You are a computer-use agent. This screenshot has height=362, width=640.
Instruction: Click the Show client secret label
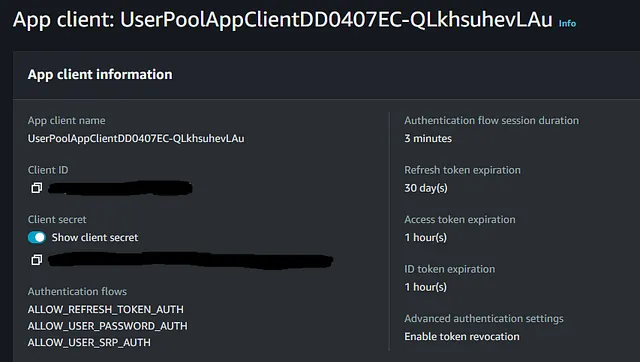click(x=95, y=238)
